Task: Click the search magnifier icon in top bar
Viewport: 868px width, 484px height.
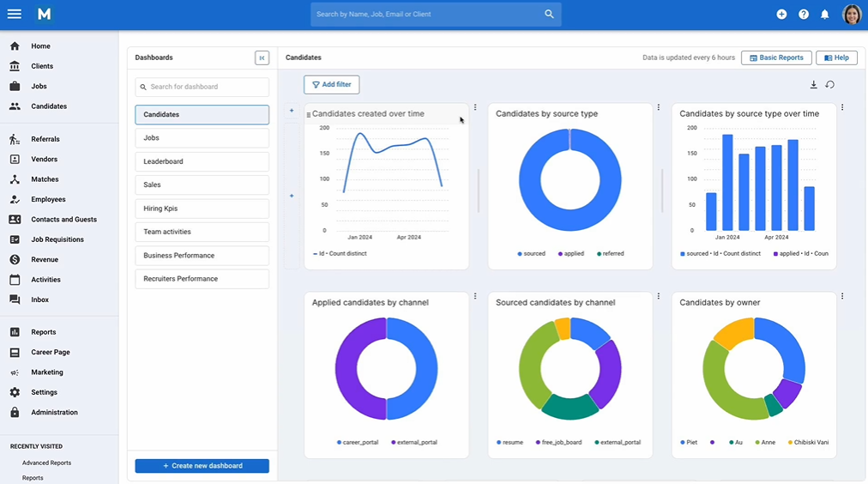Action: click(549, 15)
